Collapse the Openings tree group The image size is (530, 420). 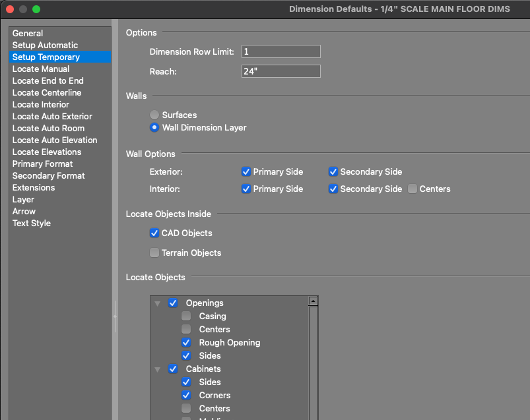coord(158,303)
